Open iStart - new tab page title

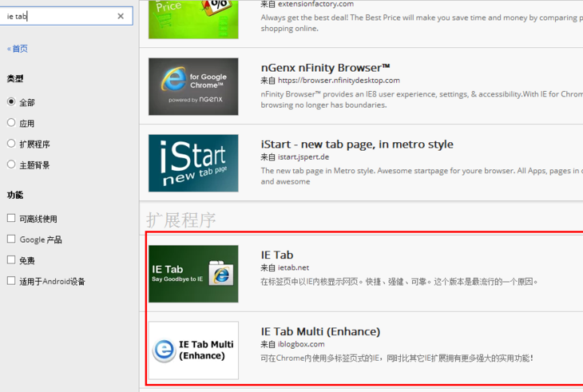(357, 145)
